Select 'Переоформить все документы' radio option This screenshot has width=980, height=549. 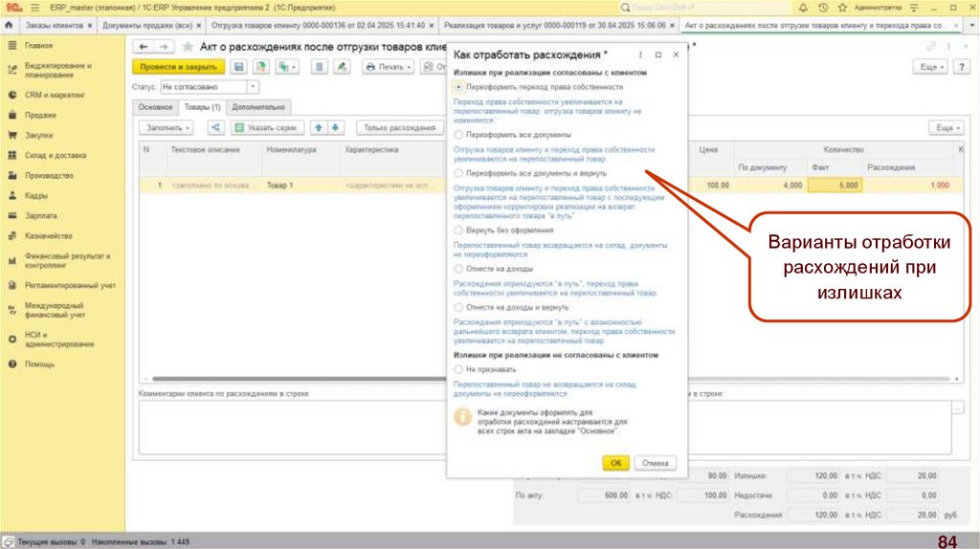459,135
